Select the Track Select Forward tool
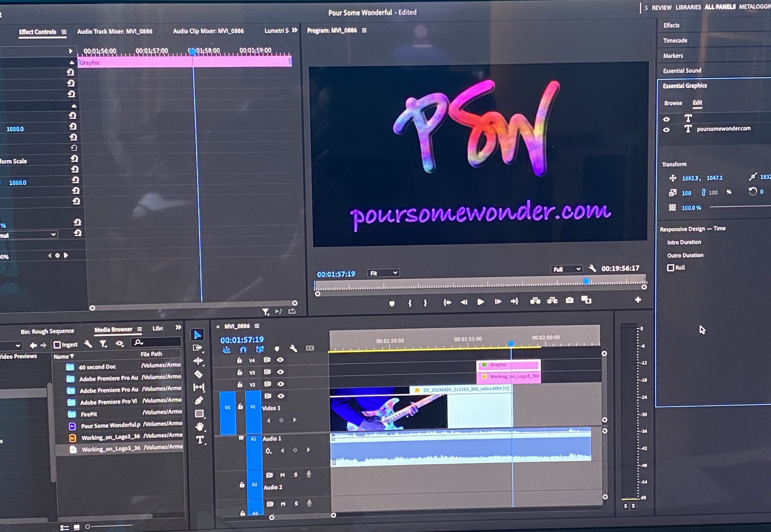The height and width of the screenshot is (532, 771). point(198,348)
